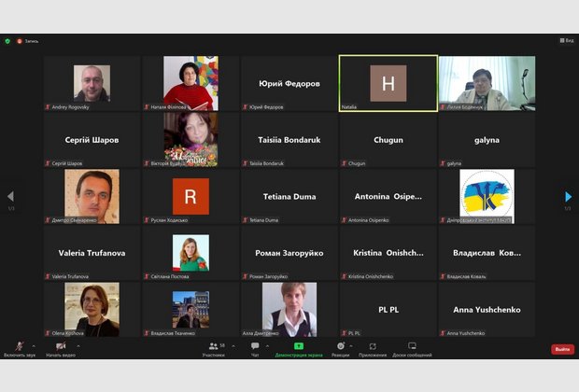579x392 pixels.
Task: Select Valeria Trufanova participant tile
Action: click(x=92, y=253)
